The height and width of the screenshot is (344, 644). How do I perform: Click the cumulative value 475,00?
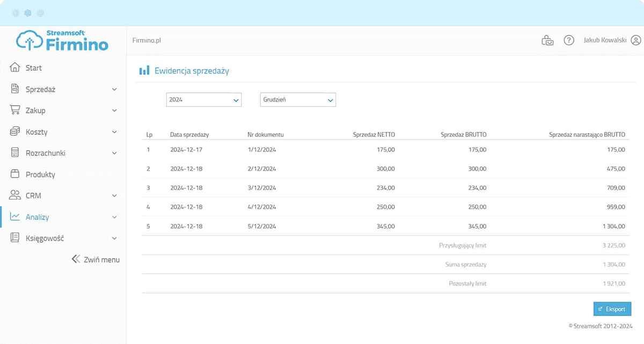616,169
